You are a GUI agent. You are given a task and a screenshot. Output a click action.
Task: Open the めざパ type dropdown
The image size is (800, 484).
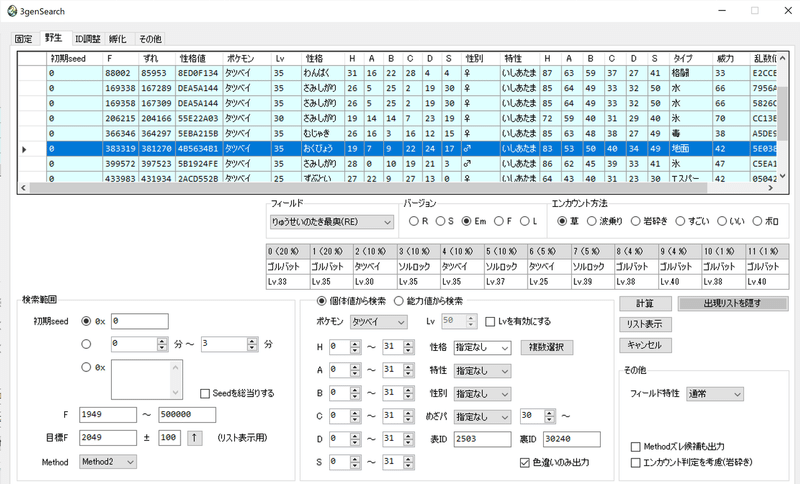482,417
